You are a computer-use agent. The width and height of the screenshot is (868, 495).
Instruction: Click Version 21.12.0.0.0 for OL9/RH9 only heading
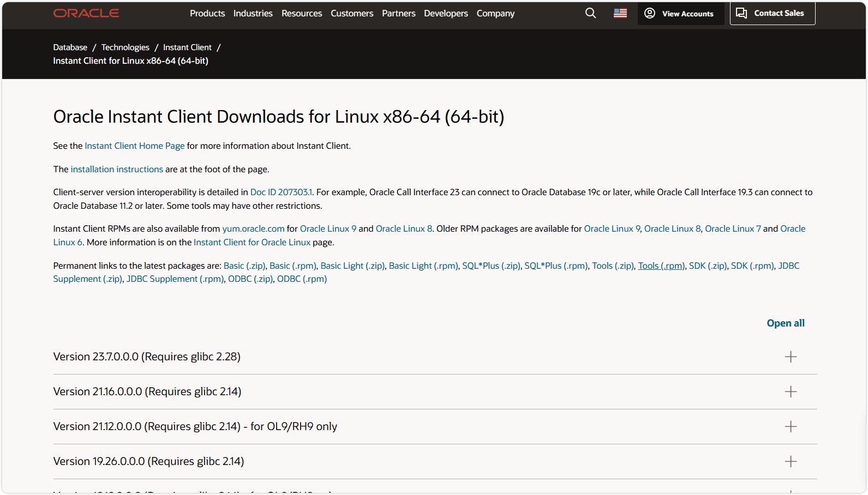[195, 426]
